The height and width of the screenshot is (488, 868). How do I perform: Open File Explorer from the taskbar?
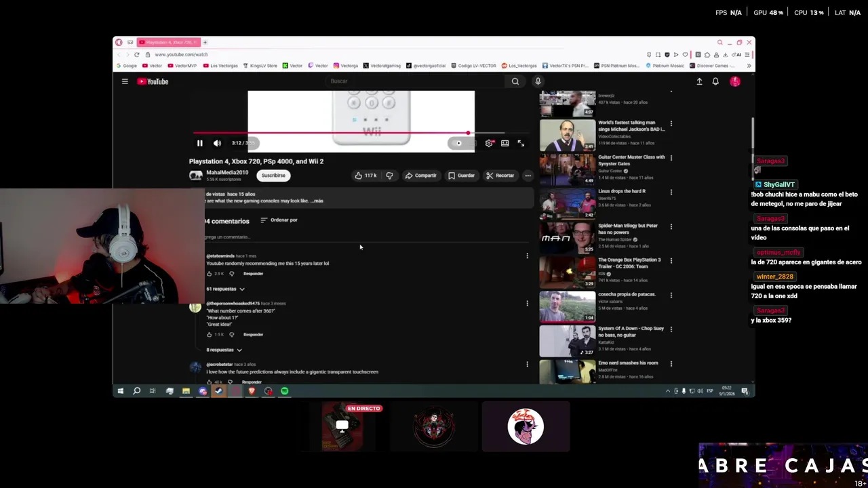click(186, 391)
